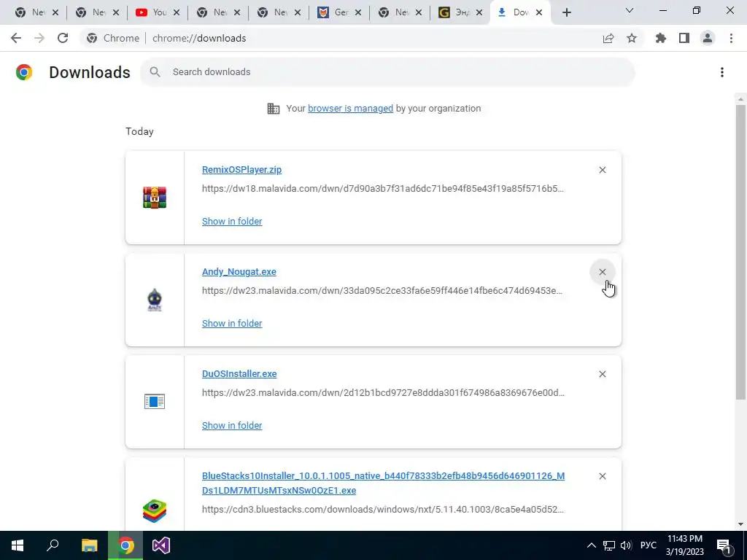This screenshot has height=560, width=747.
Task: Reload the downloads page
Action: click(63, 38)
